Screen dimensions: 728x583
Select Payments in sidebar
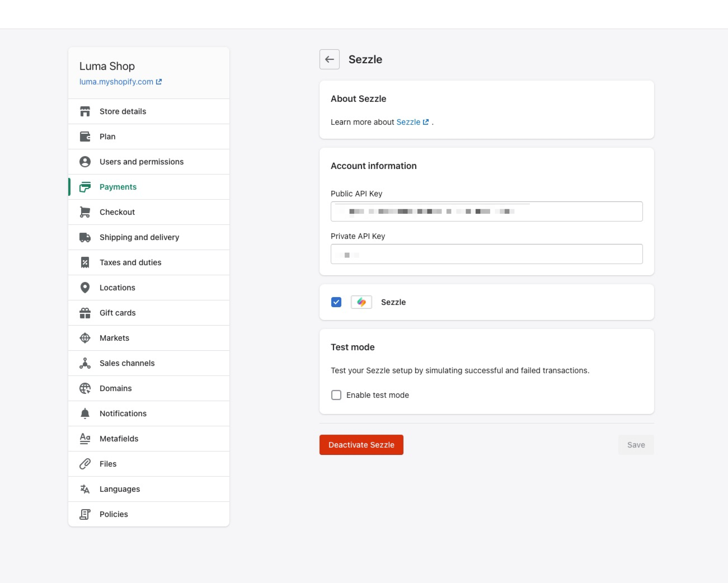click(149, 187)
